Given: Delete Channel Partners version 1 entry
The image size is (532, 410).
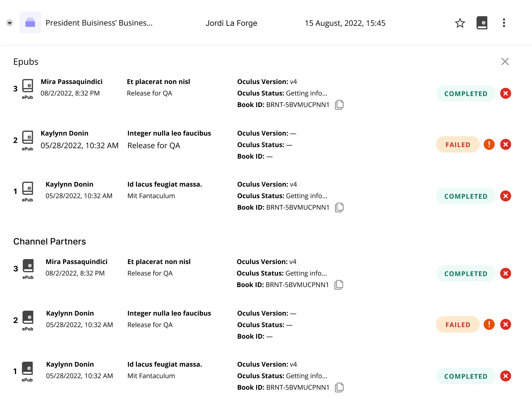Looking at the screenshot, I should (505, 376).
